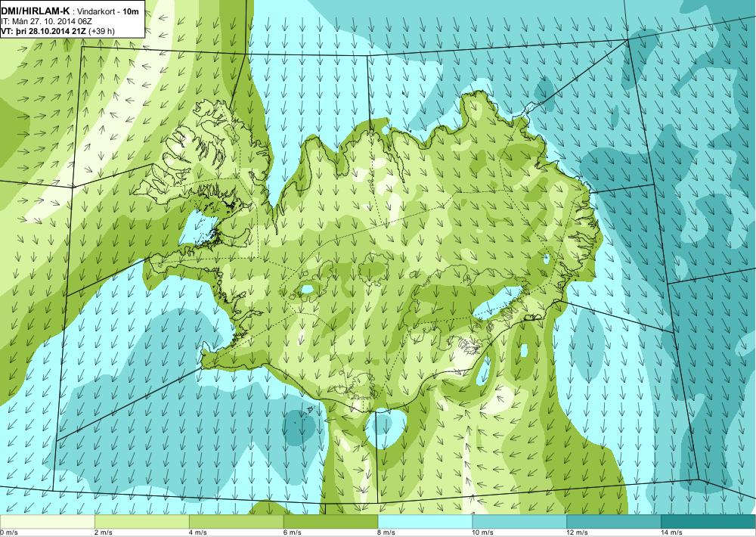Click the DMI/HIRLAM-K model title
Image resolution: width=756 pixels, height=537 pixels.
click(x=36, y=11)
